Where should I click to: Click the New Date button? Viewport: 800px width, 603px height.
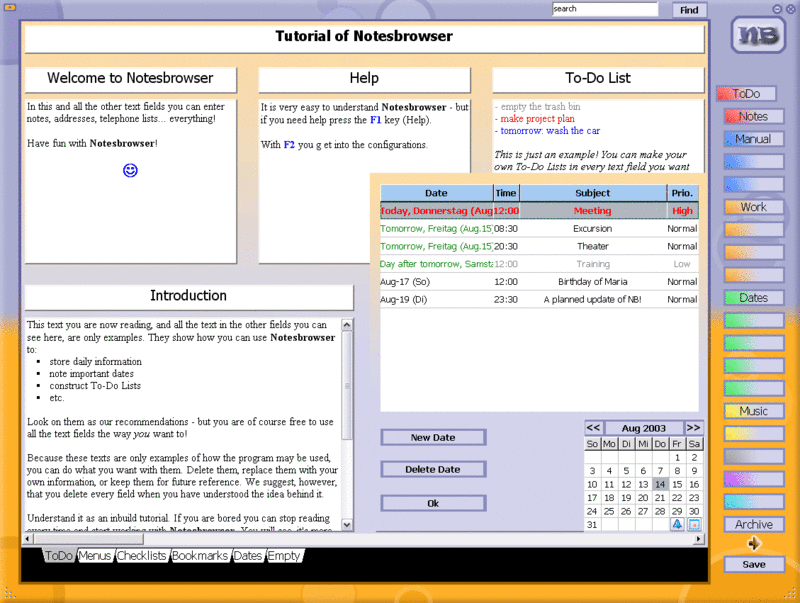[433, 438]
